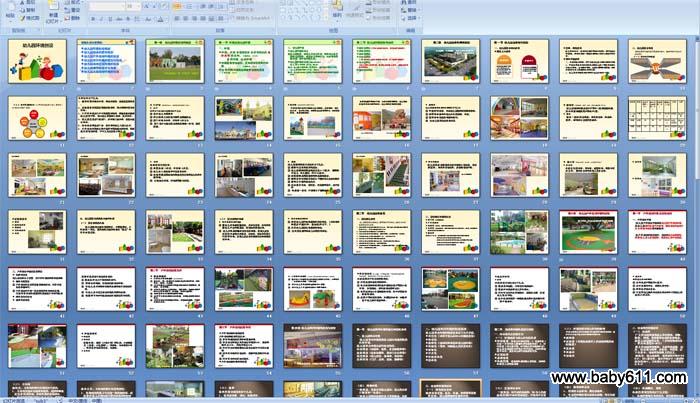
Task: Click the Find binoculars icon
Action: tap(405, 3)
